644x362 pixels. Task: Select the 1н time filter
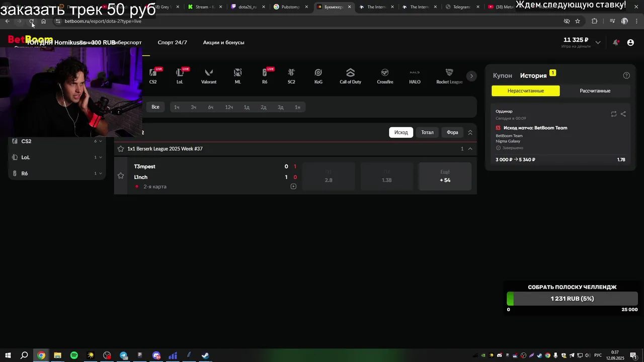pyautogui.click(x=297, y=107)
